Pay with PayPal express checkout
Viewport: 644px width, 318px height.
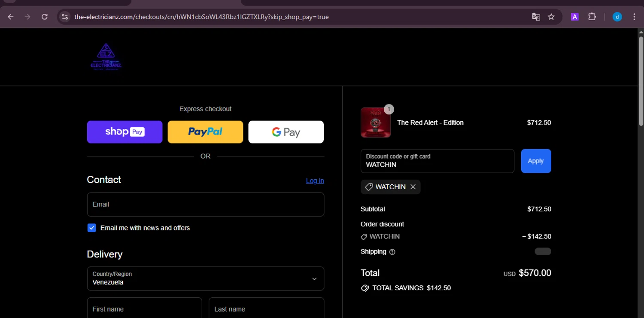coord(205,132)
